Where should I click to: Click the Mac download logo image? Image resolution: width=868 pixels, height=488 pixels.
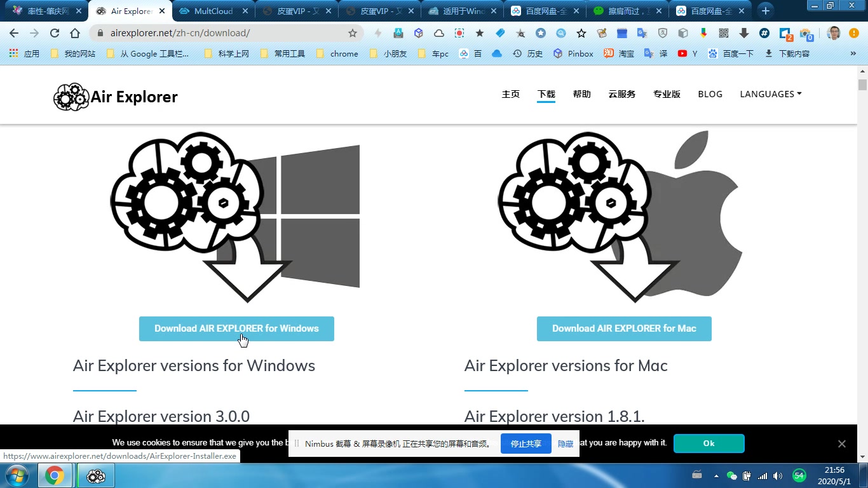click(x=620, y=216)
